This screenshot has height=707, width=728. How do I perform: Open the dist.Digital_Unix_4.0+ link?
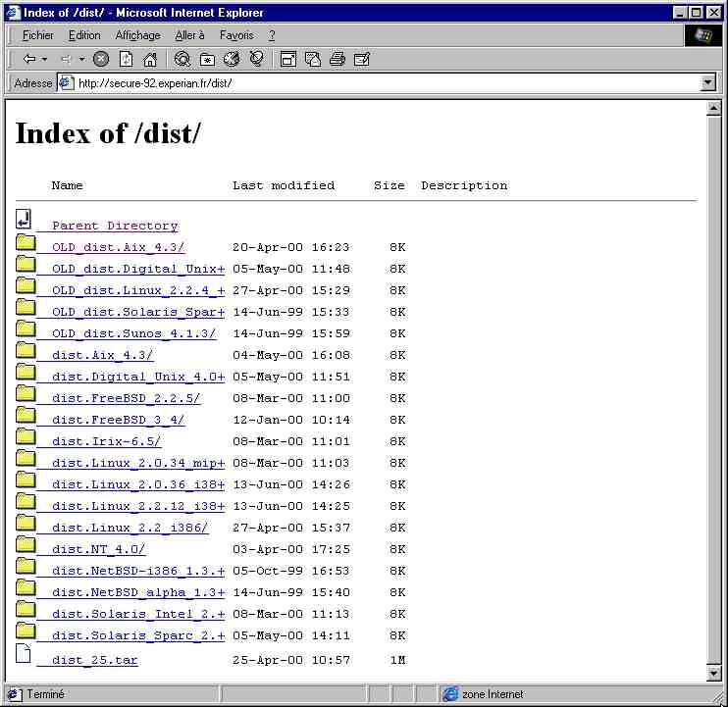tap(138, 377)
